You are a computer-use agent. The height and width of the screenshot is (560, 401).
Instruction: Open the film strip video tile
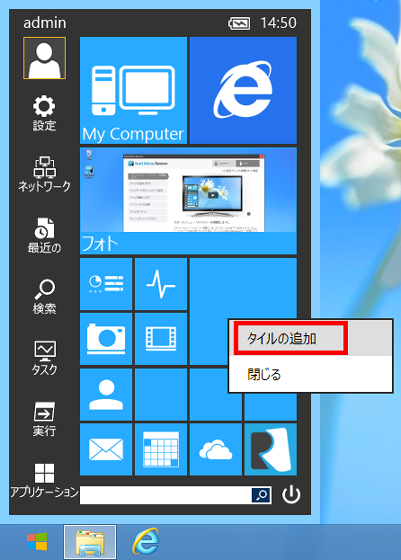coord(161,339)
